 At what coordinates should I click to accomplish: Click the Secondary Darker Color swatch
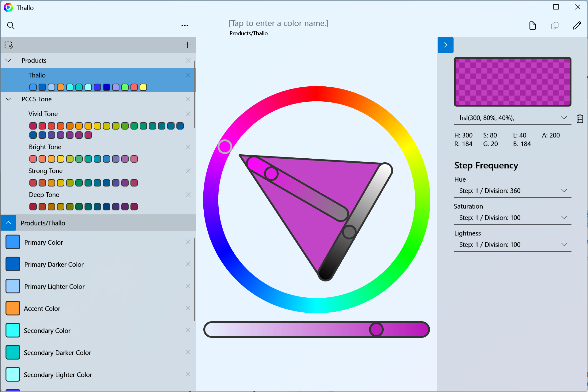(13, 352)
